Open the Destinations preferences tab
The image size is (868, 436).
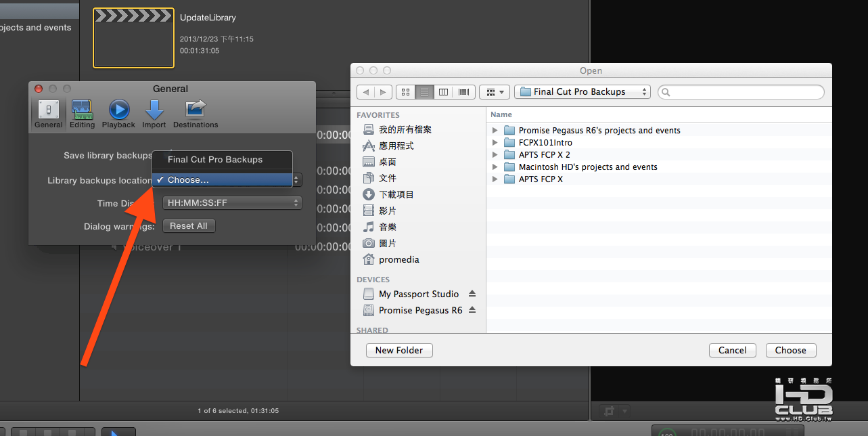(196, 114)
